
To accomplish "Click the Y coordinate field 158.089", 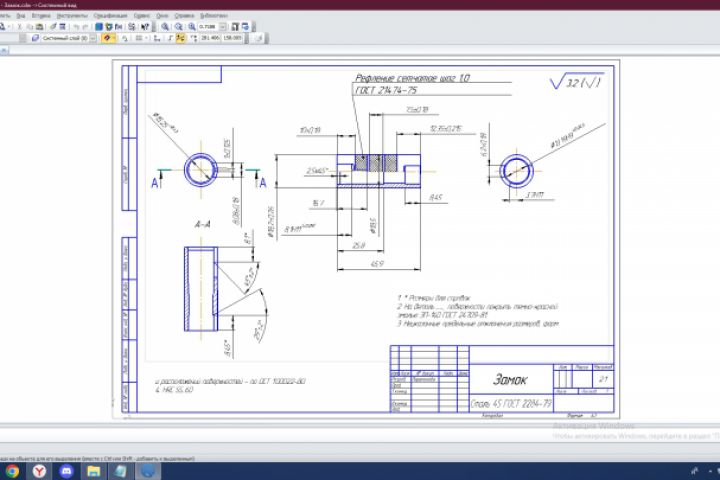I will coord(232,38).
